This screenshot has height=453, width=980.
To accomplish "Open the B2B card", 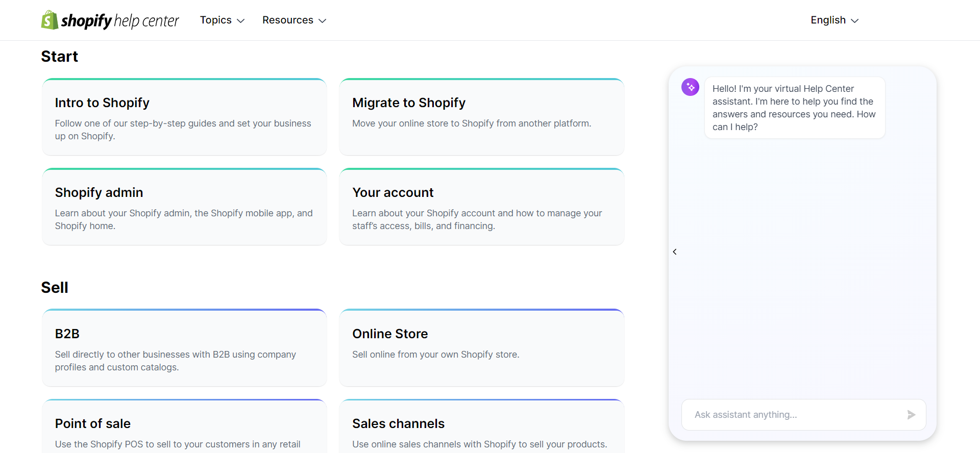I will tap(184, 348).
